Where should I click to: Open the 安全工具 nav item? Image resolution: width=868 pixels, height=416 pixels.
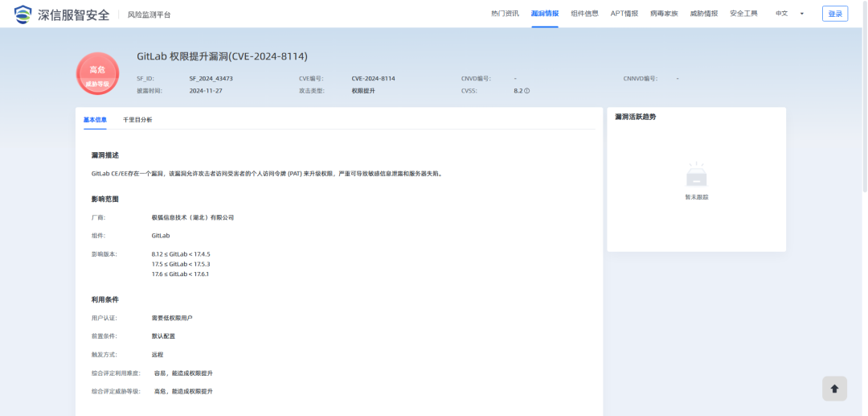click(744, 14)
